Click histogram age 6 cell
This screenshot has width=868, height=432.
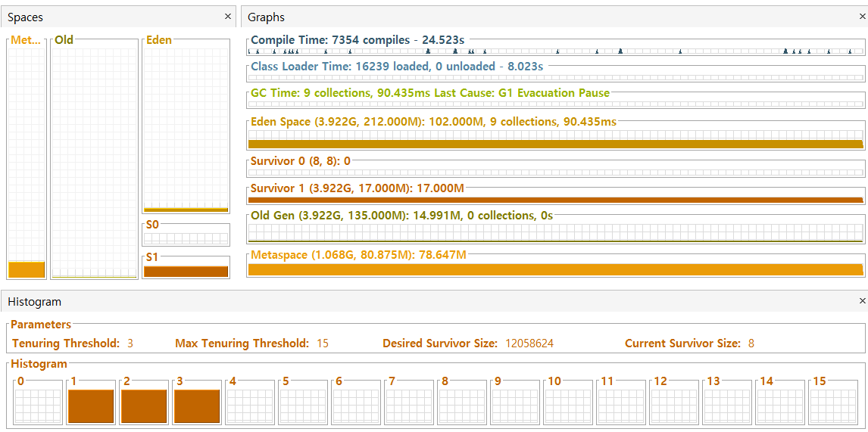pos(357,406)
